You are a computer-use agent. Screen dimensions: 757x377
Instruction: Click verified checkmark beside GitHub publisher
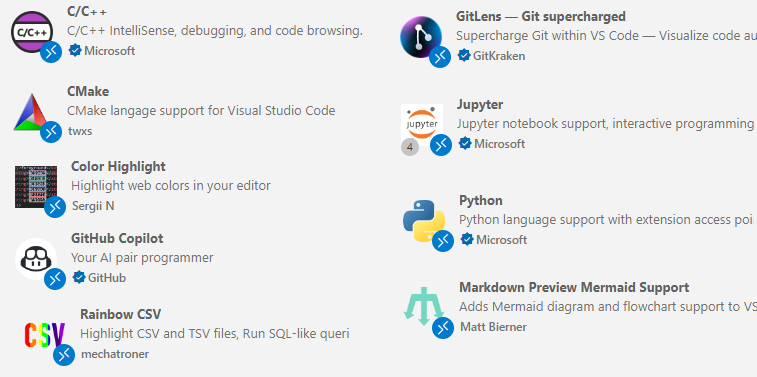click(x=79, y=277)
